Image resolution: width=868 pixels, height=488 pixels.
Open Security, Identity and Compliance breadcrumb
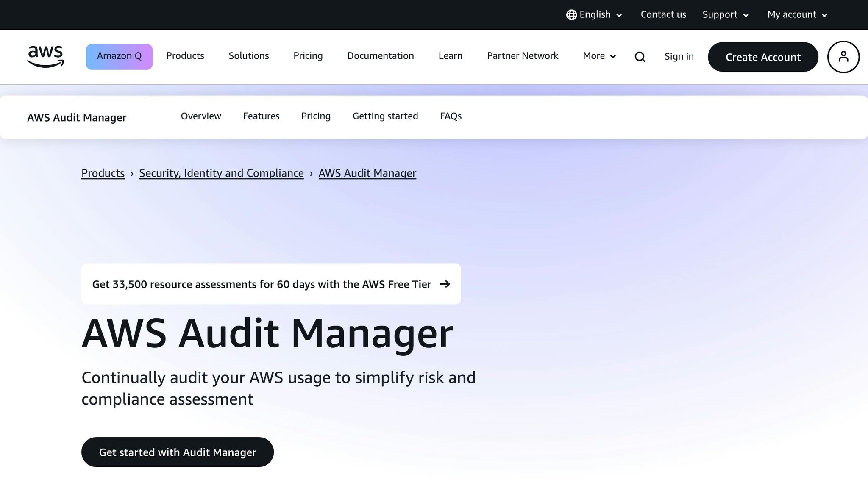(221, 173)
